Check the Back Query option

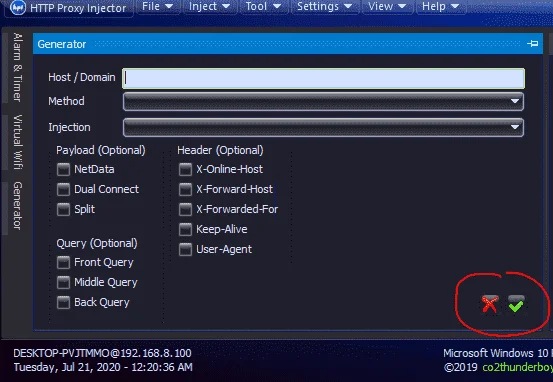63,302
